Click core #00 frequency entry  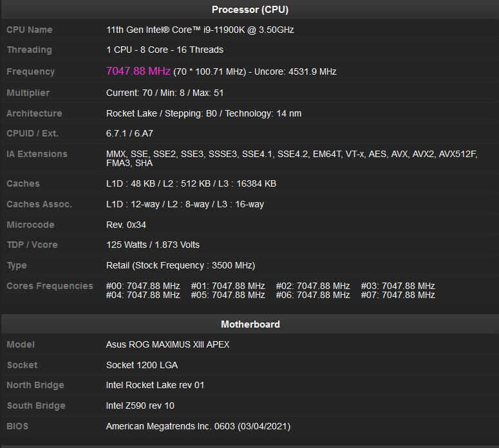pyautogui.click(x=143, y=286)
